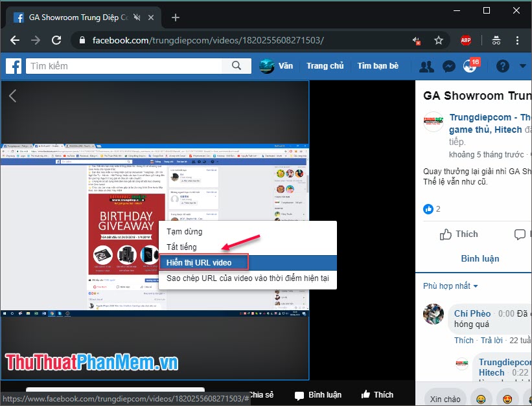Select the laughing emoji in the comment box
The image size is (532, 406).
[481, 398]
